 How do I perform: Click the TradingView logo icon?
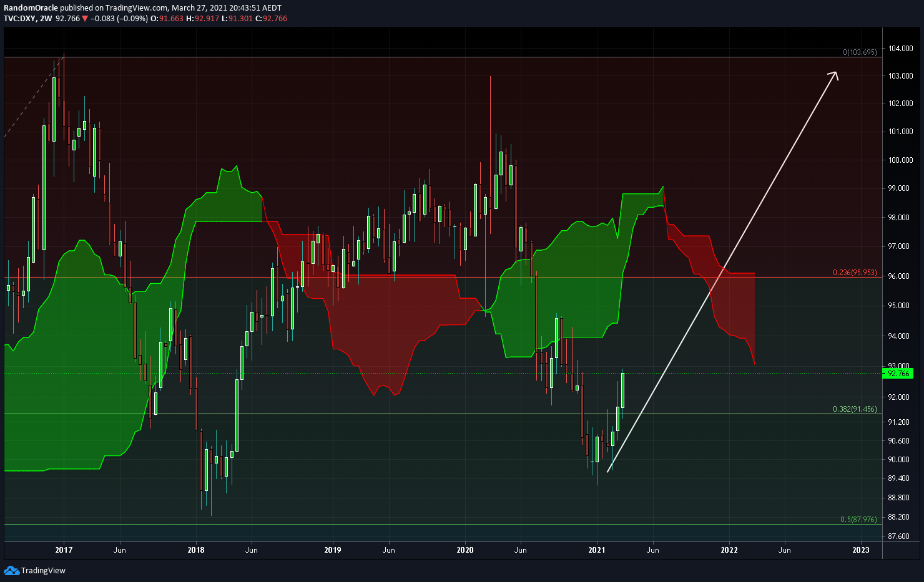(x=11, y=570)
